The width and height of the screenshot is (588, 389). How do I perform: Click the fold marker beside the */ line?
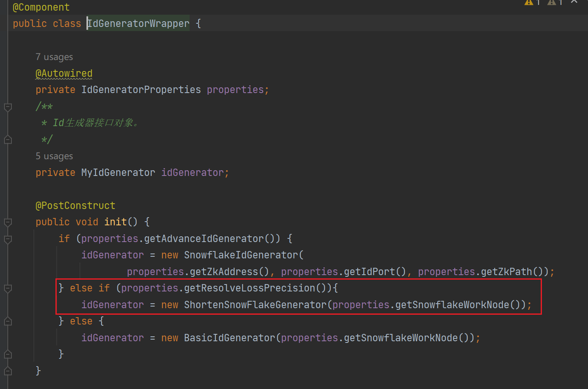click(8, 140)
